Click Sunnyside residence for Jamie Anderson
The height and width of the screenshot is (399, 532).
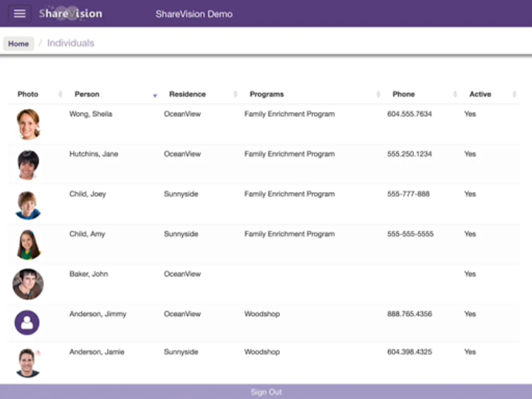point(181,352)
